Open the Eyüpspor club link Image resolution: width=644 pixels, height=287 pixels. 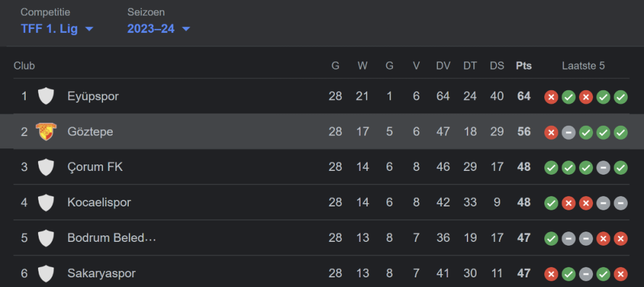(93, 96)
